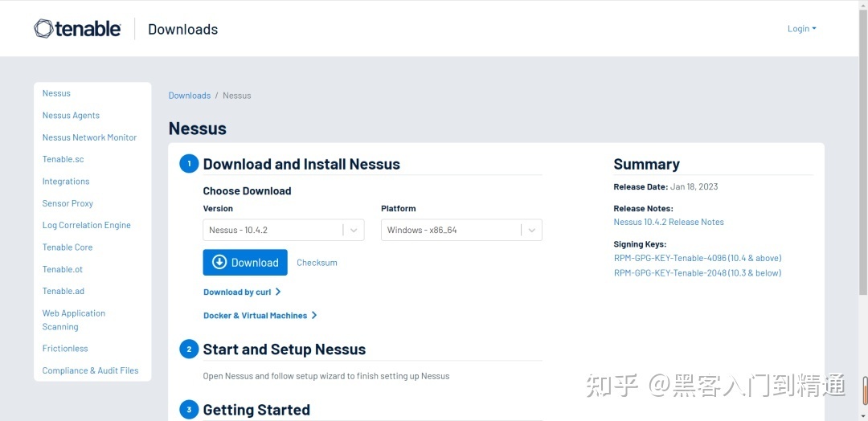This screenshot has width=868, height=421.
Task: Open Web Application Scanning in the sidebar
Action: 74,320
